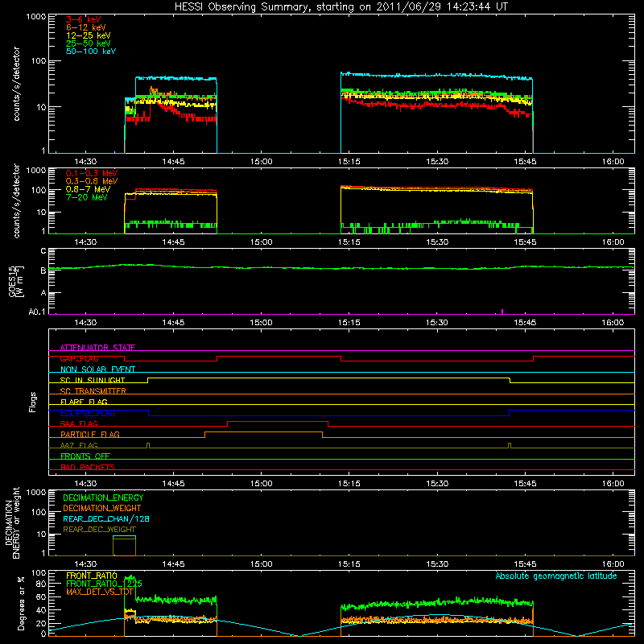Click the pink spike in the GOES panel

pos(502,312)
